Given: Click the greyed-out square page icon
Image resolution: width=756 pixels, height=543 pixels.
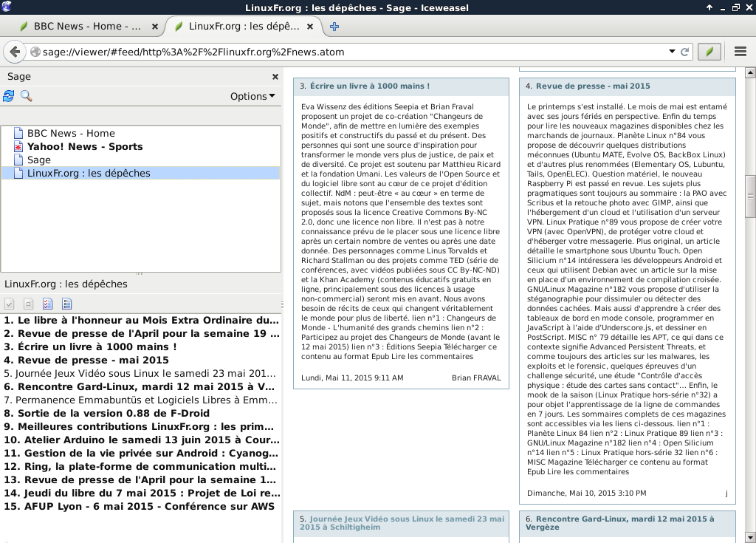Looking at the screenshot, I should 29,304.
